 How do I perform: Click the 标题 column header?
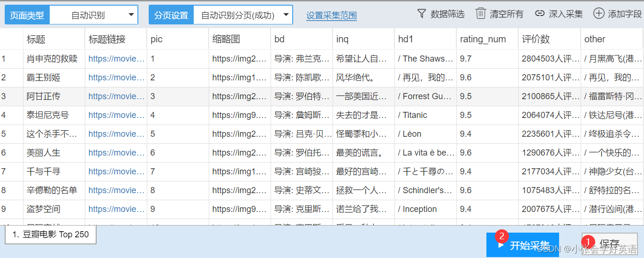54,39
